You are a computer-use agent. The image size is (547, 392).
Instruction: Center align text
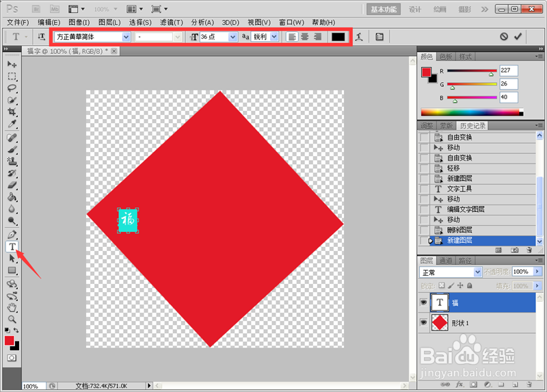(305, 37)
